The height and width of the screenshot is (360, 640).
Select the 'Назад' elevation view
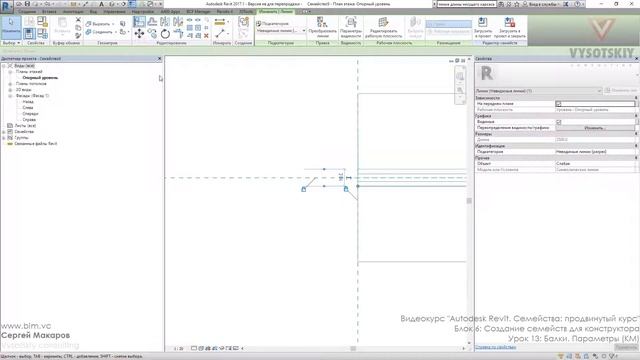(x=28, y=102)
